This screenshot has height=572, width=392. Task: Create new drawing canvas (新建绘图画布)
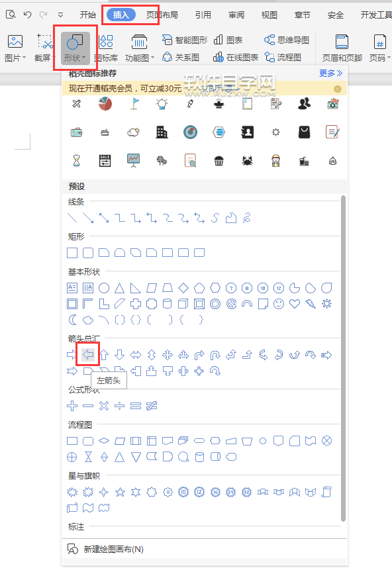tap(113, 549)
